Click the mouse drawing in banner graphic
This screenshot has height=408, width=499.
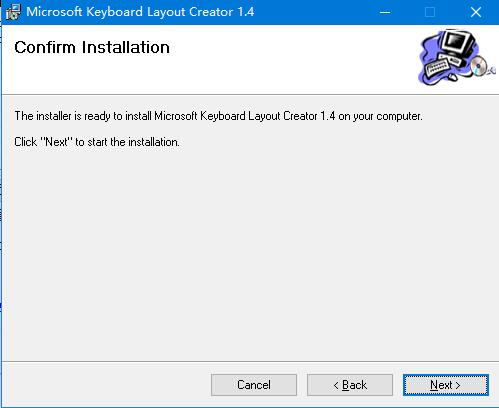pos(453,77)
